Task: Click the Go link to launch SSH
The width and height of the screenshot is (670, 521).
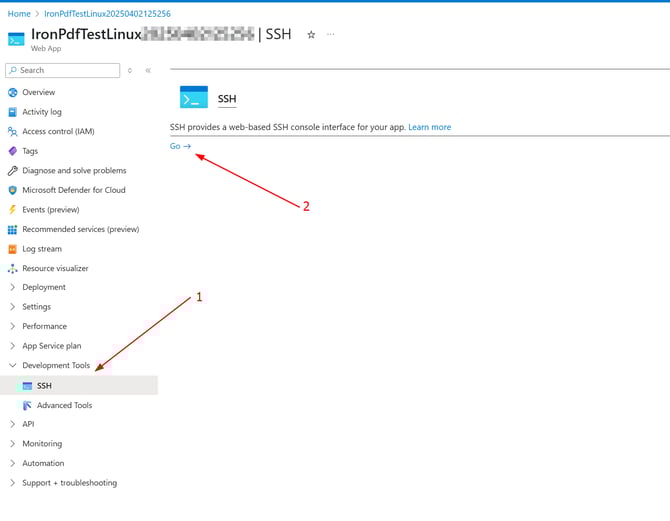Action: [x=180, y=146]
